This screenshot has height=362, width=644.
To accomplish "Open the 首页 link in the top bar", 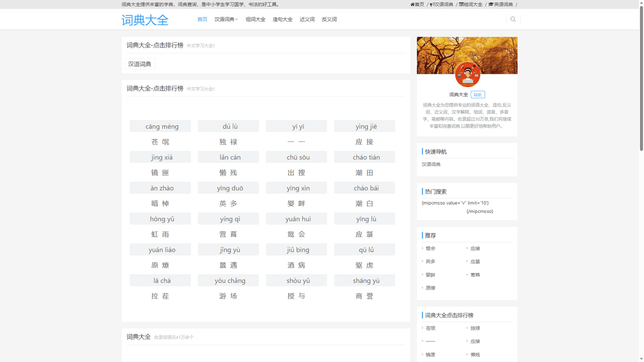I will pos(417,4).
